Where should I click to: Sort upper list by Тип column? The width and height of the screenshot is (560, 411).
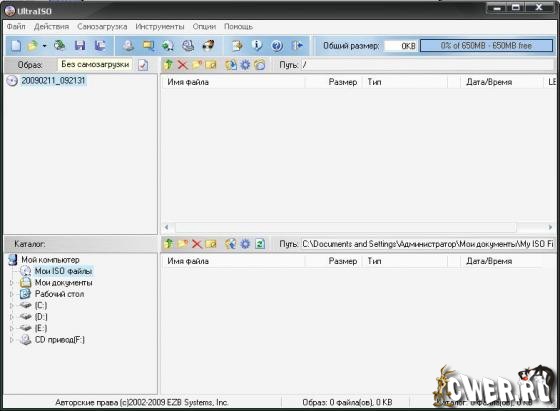click(x=404, y=82)
